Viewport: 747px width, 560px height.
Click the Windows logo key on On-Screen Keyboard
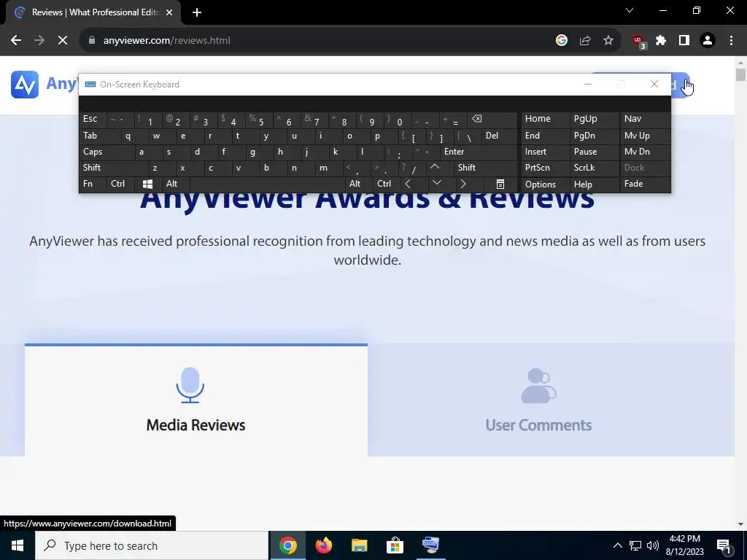pos(147,184)
